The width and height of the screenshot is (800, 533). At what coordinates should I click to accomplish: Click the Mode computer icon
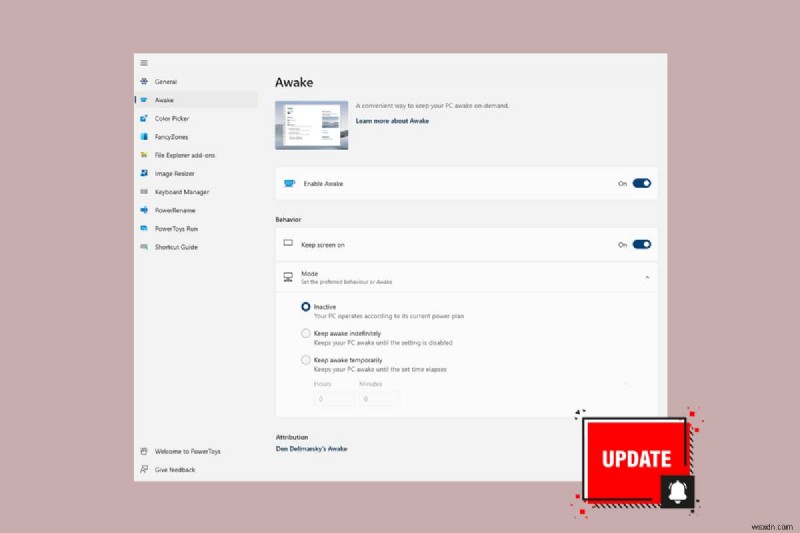tap(288, 277)
